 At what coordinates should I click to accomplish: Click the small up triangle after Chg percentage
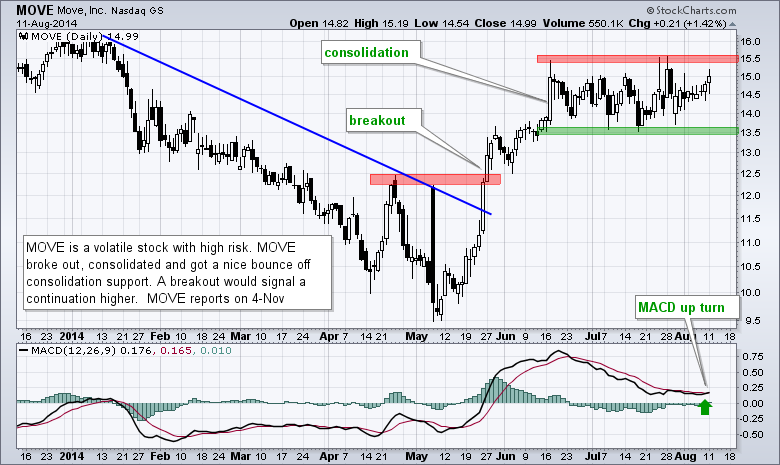coord(732,24)
